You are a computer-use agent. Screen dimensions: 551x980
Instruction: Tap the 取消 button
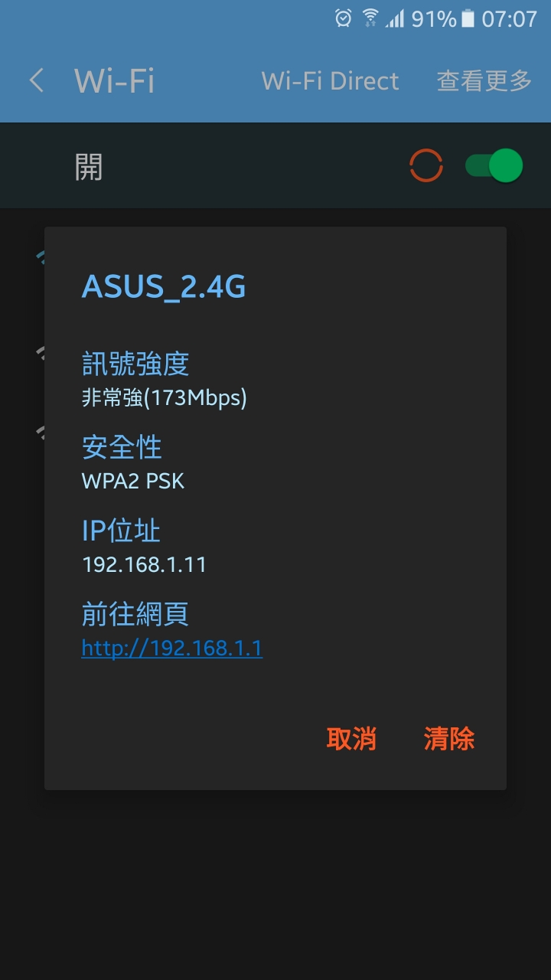351,739
